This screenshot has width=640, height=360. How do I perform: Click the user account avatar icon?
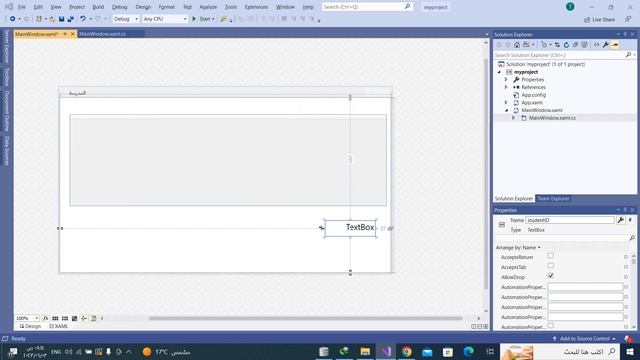click(x=570, y=7)
